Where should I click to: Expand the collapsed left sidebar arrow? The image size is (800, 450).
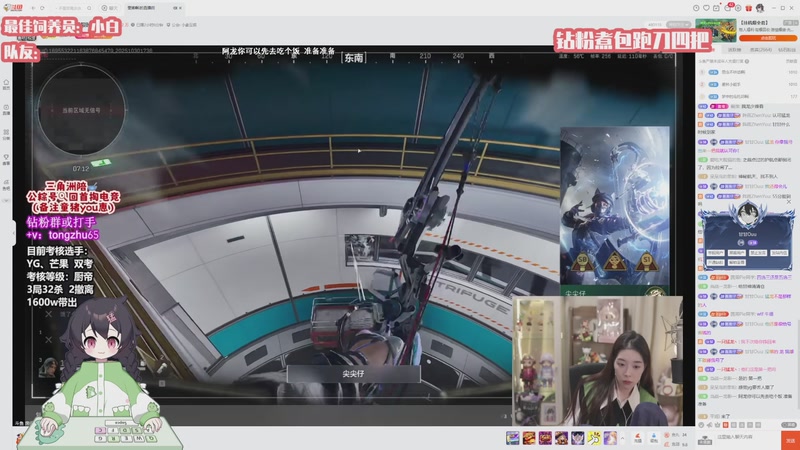(x=14, y=233)
